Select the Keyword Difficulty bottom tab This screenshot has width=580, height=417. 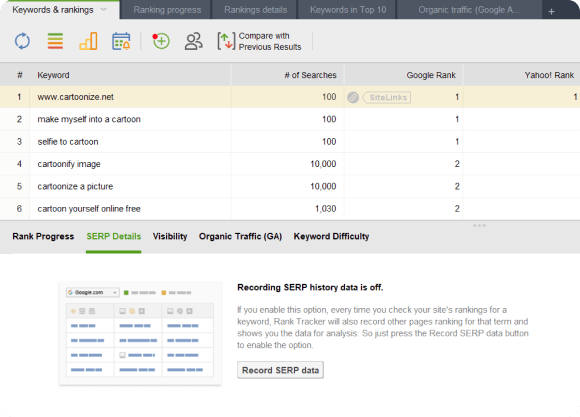click(331, 236)
